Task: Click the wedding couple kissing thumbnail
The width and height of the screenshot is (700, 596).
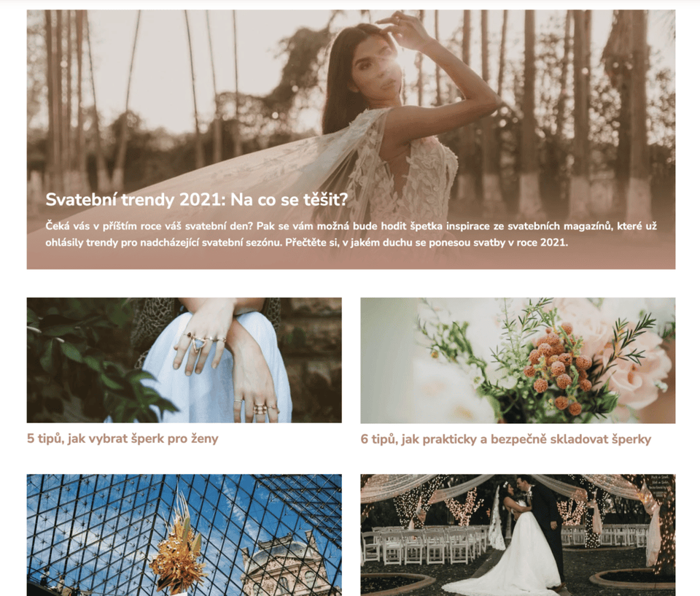Action: [518, 535]
